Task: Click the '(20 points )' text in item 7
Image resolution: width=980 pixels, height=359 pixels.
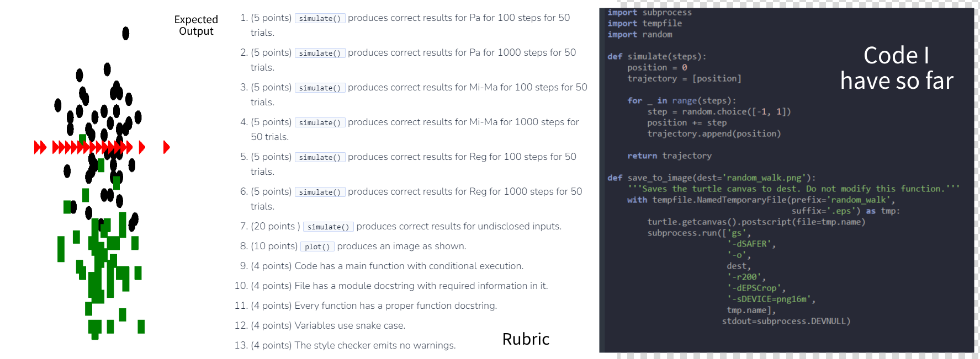Action: click(276, 226)
